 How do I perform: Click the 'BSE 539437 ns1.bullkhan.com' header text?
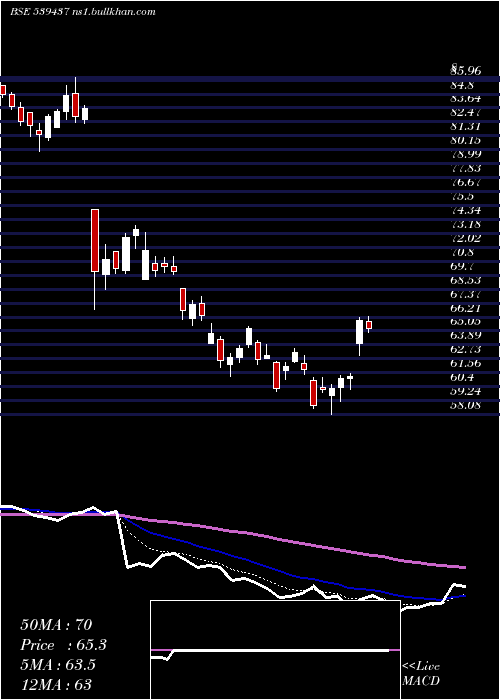[83, 12]
